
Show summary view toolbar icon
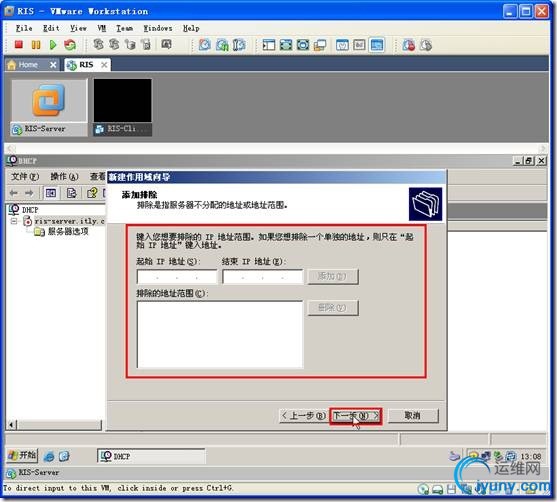(342, 45)
